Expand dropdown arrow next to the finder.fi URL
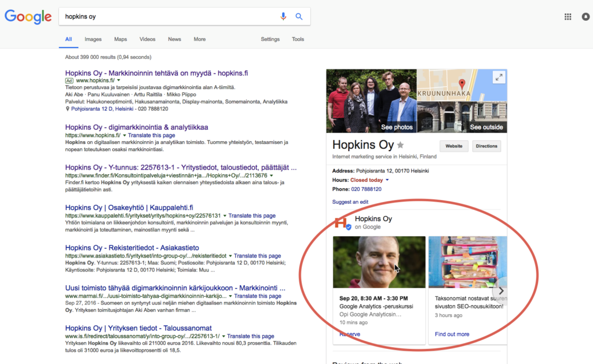This screenshot has height=364, width=593. click(x=271, y=176)
